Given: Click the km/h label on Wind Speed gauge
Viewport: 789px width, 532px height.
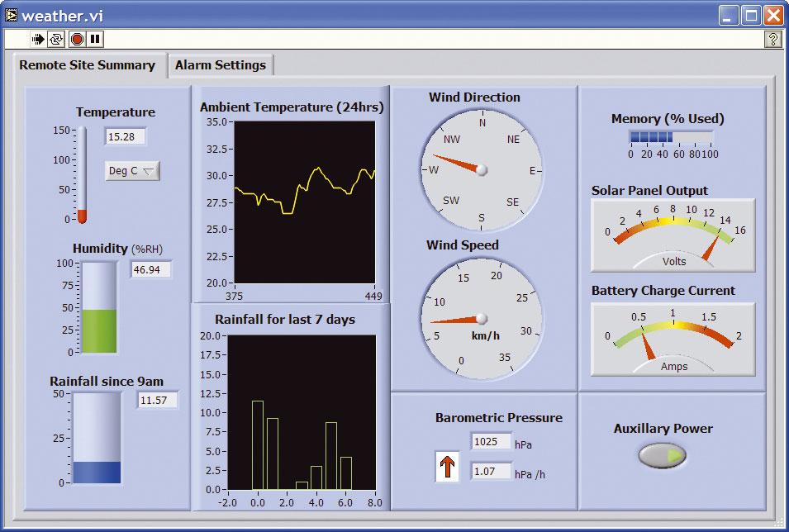Looking at the screenshot, I should [486, 335].
